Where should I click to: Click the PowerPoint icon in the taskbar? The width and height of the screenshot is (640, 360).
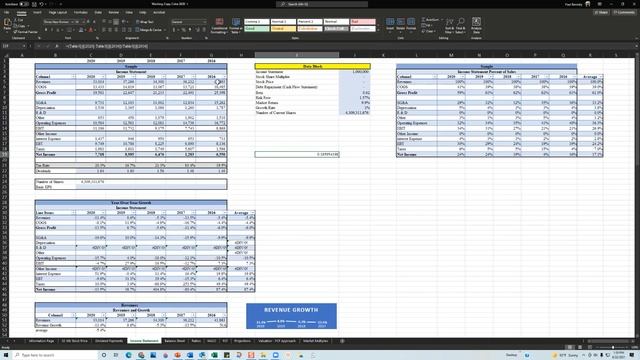point(178,355)
